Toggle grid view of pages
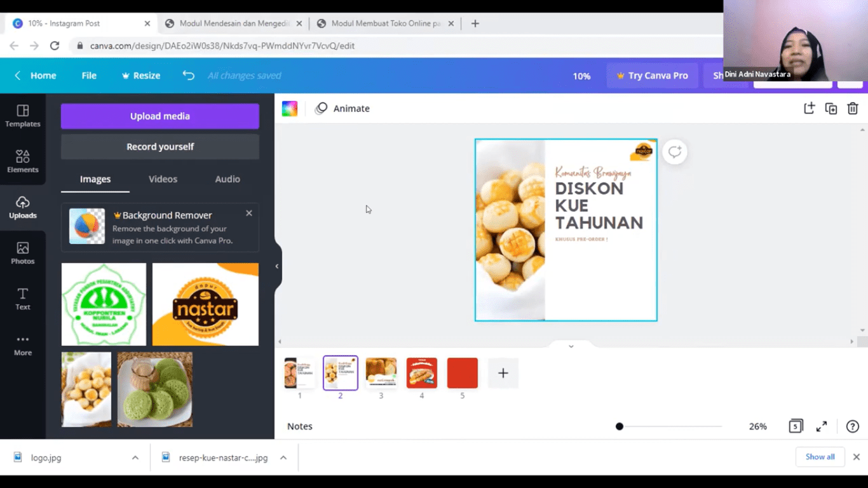This screenshot has width=868, height=488. [x=796, y=426]
